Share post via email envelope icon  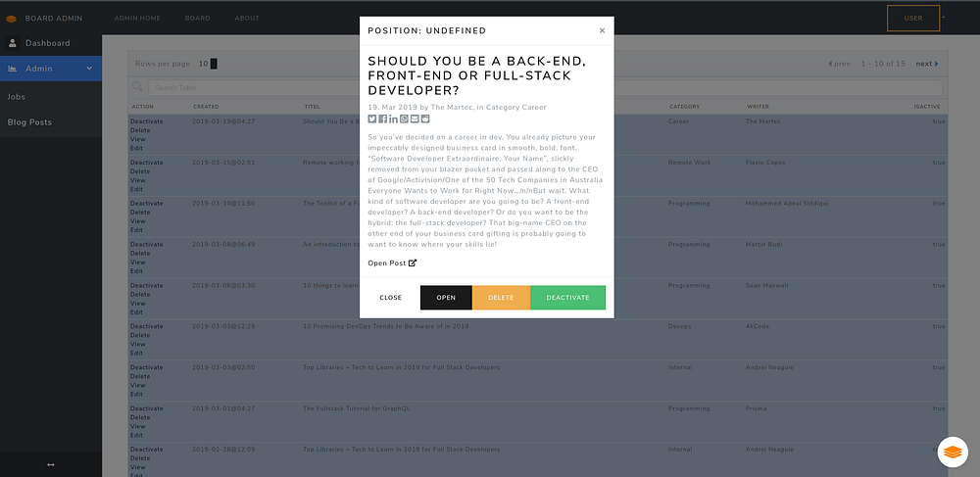[415, 119]
